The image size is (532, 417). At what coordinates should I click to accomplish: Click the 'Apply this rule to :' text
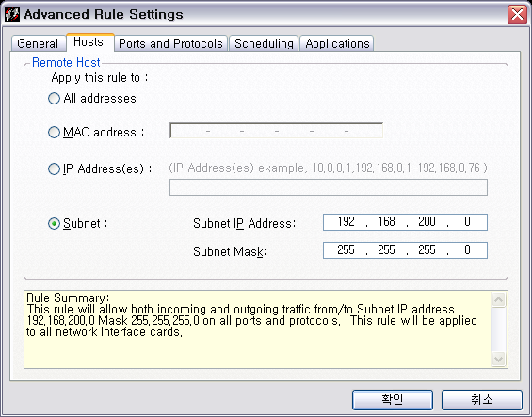pyautogui.click(x=100, y=78)
